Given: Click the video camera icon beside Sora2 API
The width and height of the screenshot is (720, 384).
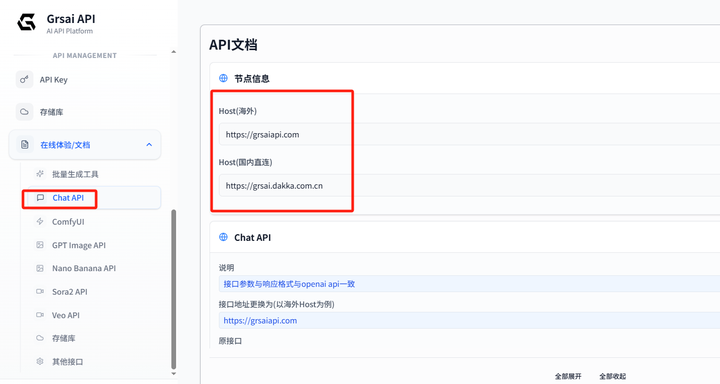Looking at the screenshot, I should tap(40, 291).
